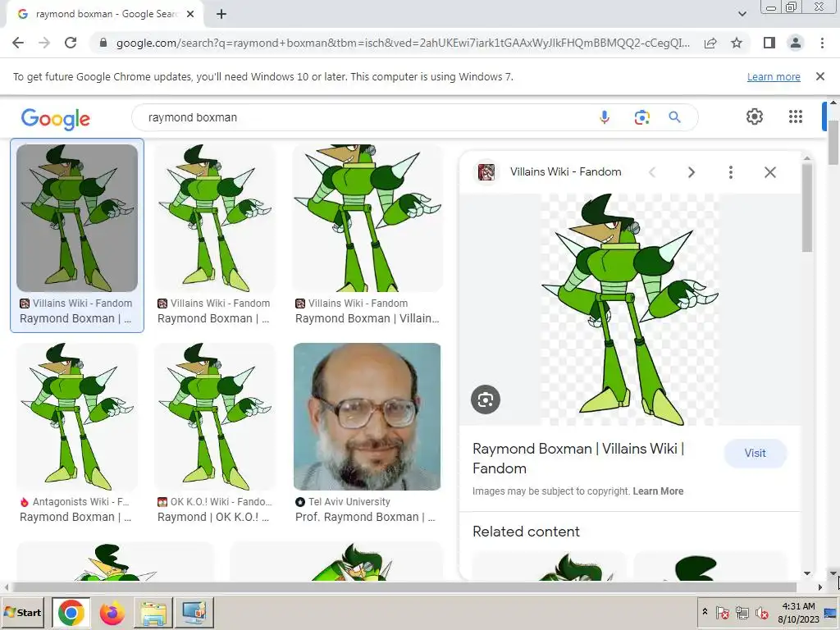Open the copyright Learn More link
This screenshot has width=840, height=630.
pos(658,491)
